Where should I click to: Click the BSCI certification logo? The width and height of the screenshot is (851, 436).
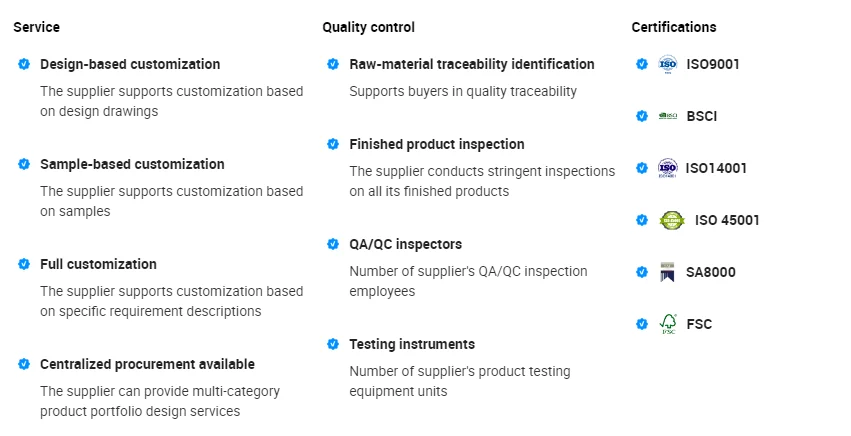pyautogui.click(x=668, y=116)
